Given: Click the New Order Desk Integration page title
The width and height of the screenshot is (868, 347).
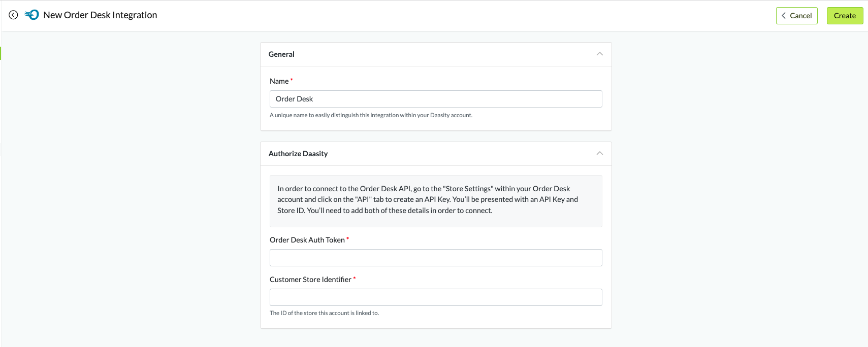Looking at the screenshot, I should pos(100,15).
